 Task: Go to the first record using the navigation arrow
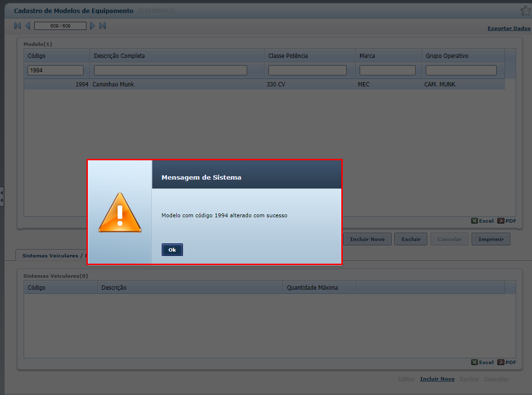18,26
